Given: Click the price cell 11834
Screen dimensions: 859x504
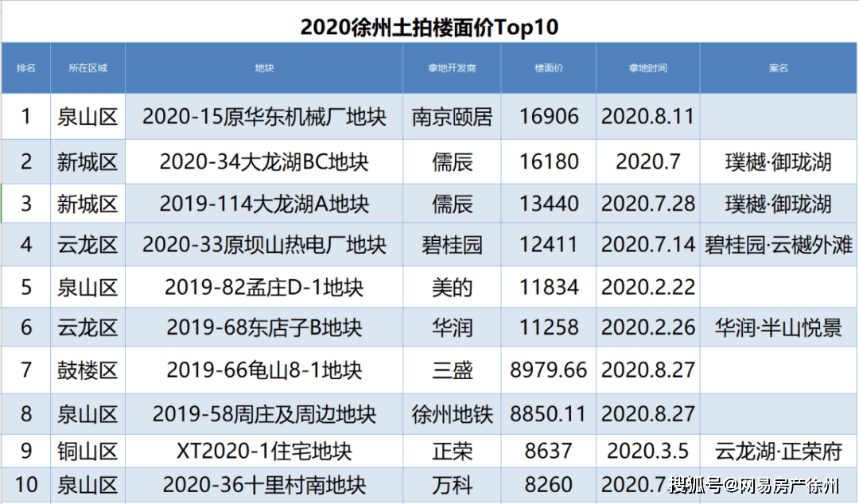Looking at the screenshot, I should point(548,287).
